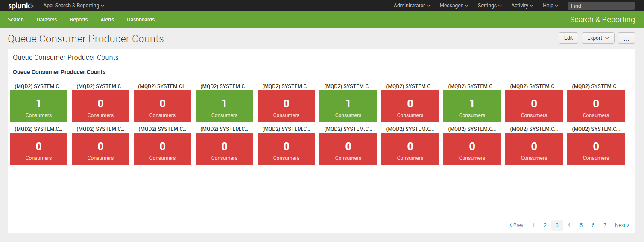Click the Splunk logo icon
Image resolution: width=644 pixels, height=242 pixels.
pyautogui.click(x=20, y=6)
